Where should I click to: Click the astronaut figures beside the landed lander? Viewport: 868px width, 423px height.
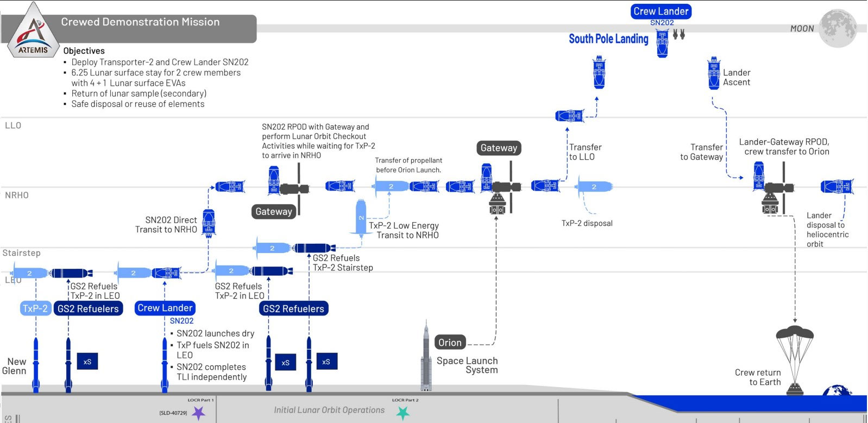[678, 35]
